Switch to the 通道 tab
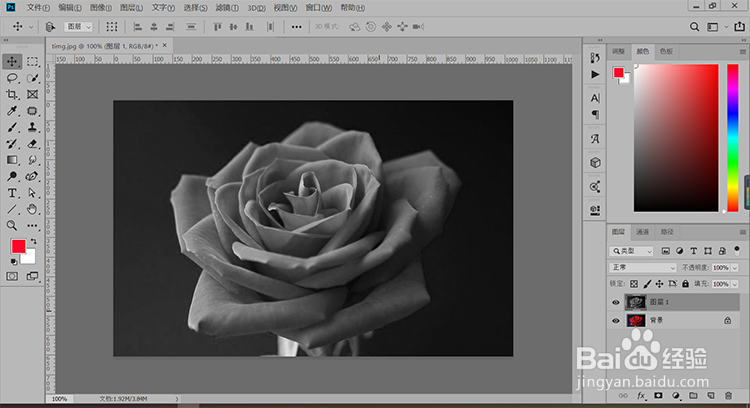The height and width of the screenshot is (408, 750). [x=640, y=232]
